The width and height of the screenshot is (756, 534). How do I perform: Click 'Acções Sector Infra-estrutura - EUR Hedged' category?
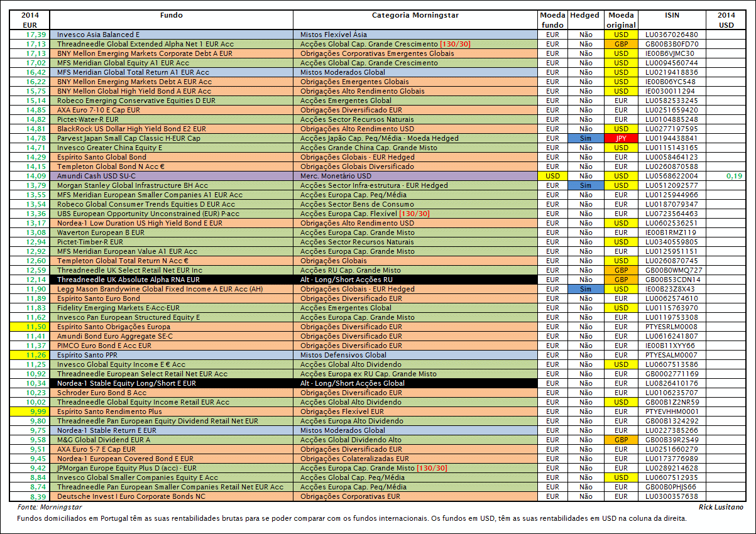(415, 185)
